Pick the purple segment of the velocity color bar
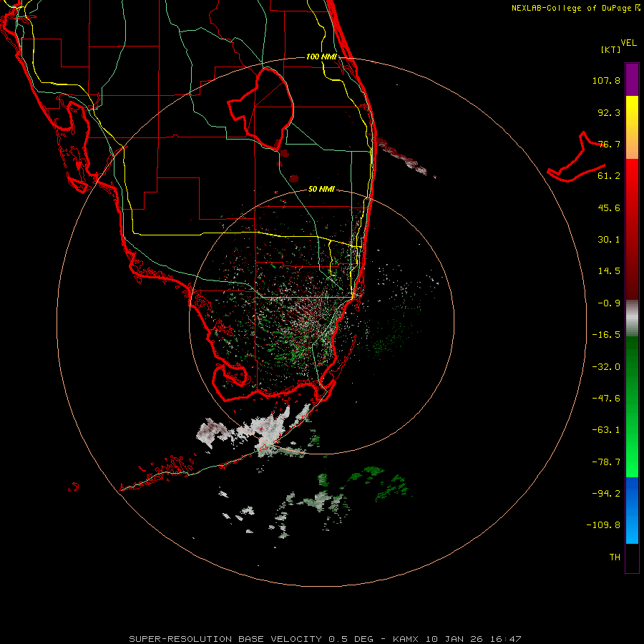The width and height of the screenshot is (644, 644). [x=632, y=79]
